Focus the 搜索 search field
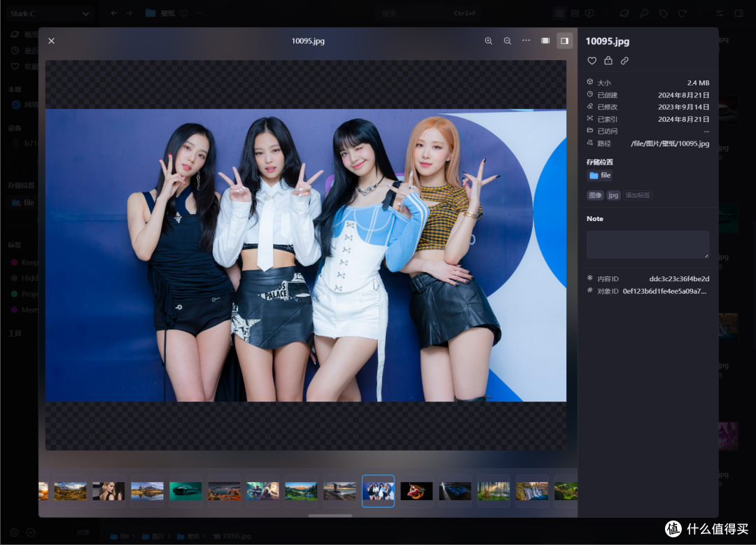Screen dimensions: 756x545 pyautogui.click(x=428, y=13)
